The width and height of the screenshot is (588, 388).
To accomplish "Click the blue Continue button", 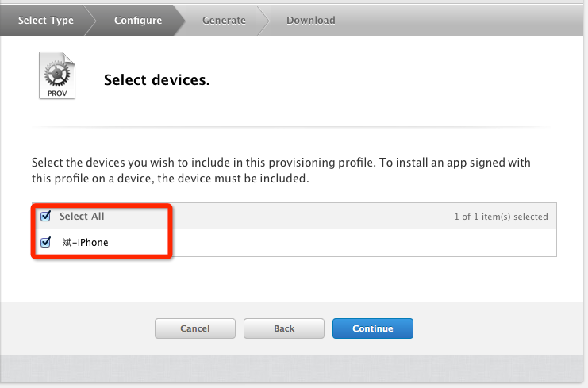I will (373, 328).
